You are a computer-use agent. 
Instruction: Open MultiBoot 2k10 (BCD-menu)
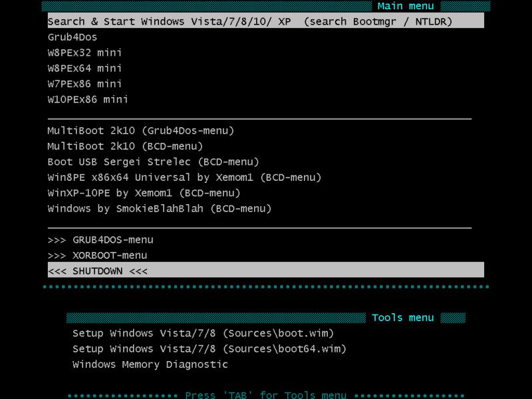[x=125, y=146]
